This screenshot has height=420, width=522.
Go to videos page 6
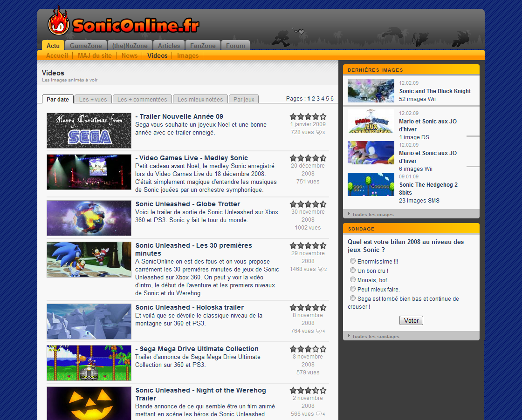[332, 99]
